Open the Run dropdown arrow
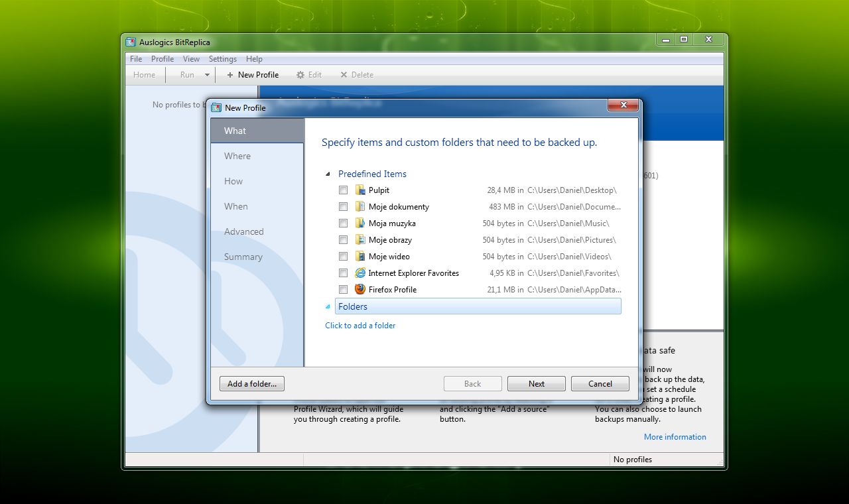Screen dimensions: 849x504 [207, 75]
